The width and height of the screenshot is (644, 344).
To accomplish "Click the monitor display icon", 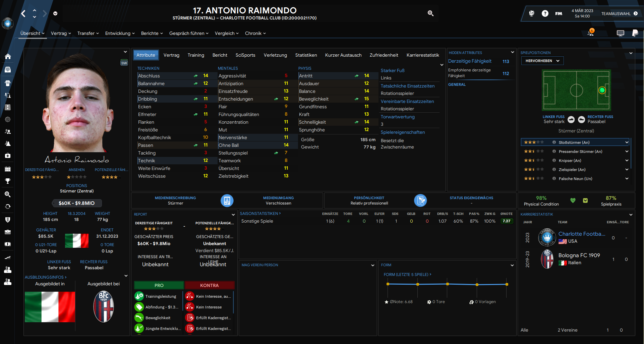I will tap(621, 33).
